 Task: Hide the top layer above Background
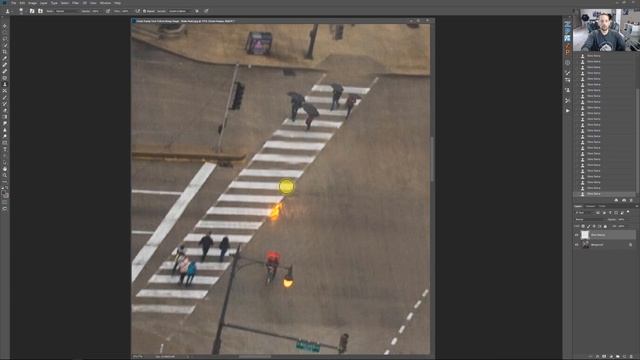[577, 235]
